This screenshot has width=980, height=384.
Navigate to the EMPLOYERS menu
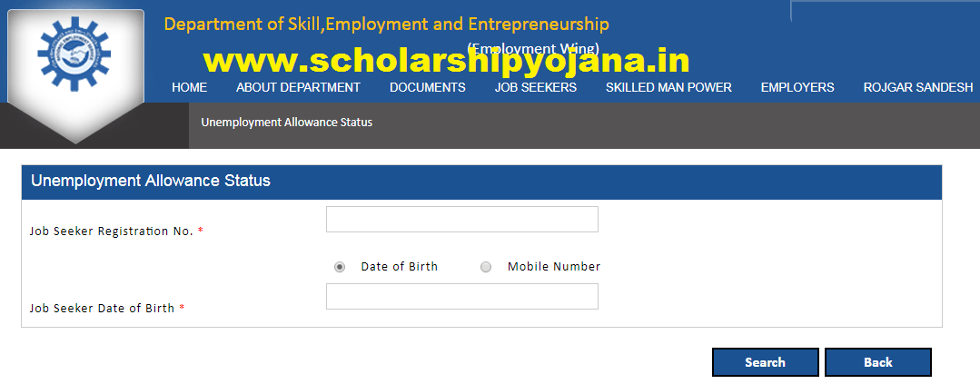[797, 87]
